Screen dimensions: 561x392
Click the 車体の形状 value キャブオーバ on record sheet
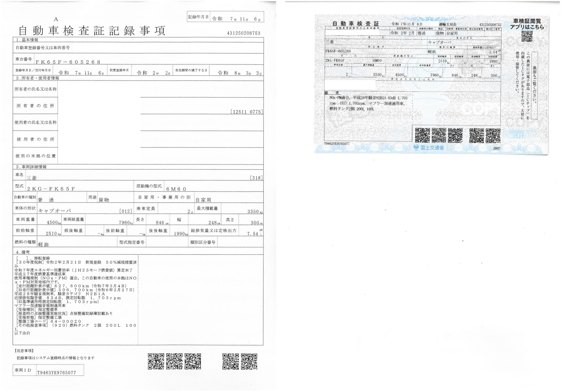pos(55,211)
